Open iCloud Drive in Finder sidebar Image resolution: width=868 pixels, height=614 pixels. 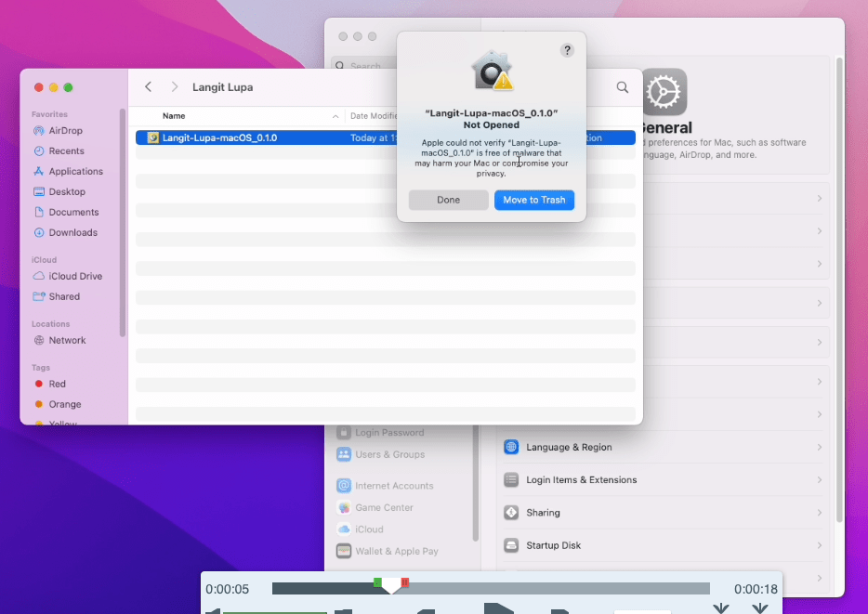pos(74,276)
